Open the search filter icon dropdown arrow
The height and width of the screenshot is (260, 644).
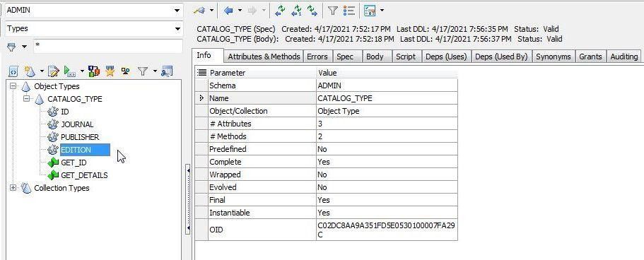coord(24,47)
